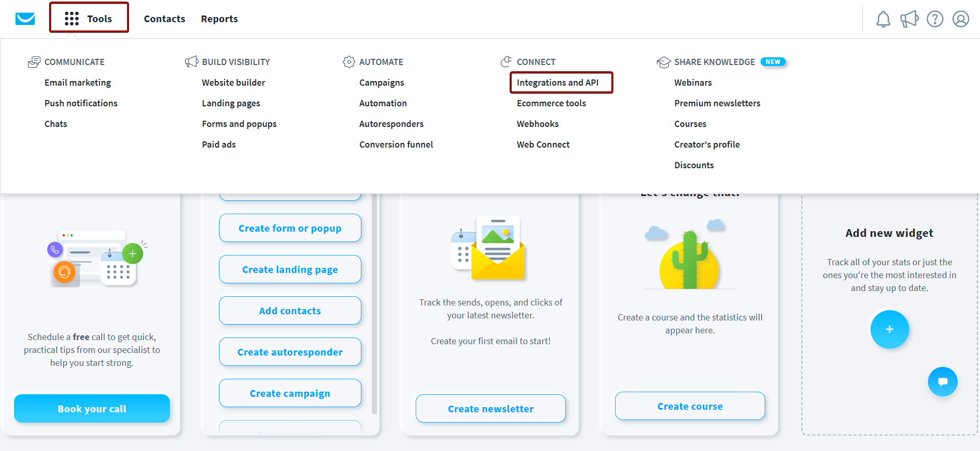This screenshot has width=980, height=451.
Task: Select Autoresponders under Automate
Action: [x=391, y=124]
